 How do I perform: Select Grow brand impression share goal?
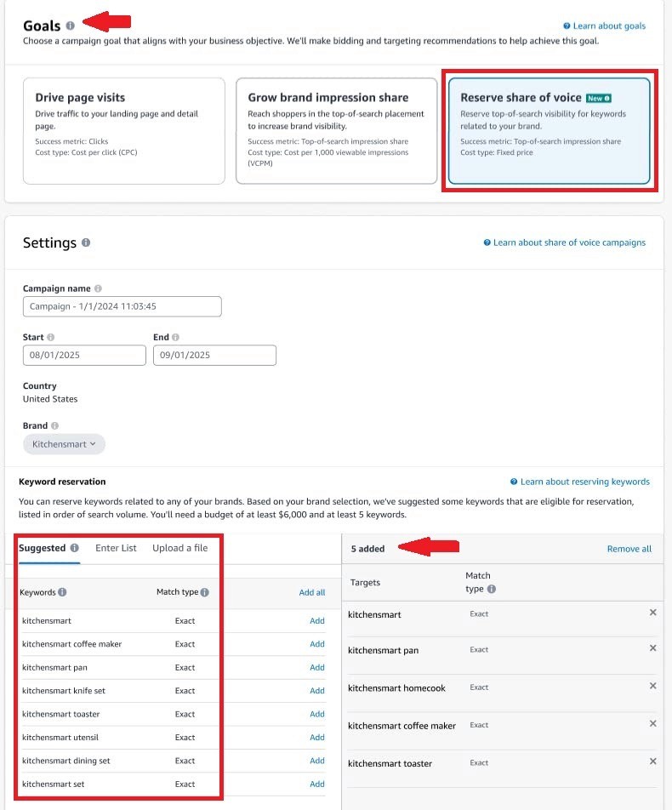pos(336,131)
